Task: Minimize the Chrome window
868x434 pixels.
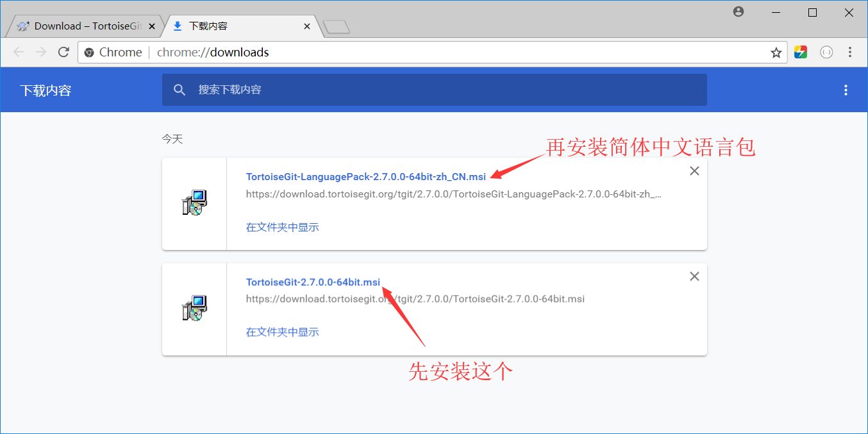Action: 776,12
